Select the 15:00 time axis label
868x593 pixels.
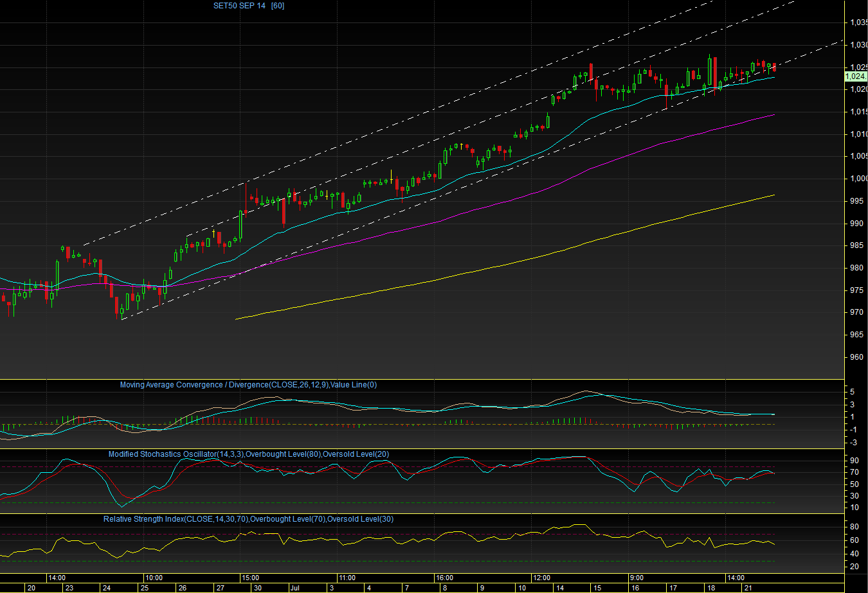250,578
